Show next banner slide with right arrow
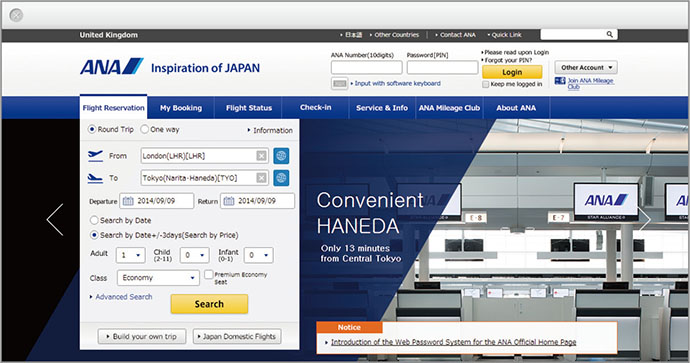 pyautogui.click(x=645, y=220)
